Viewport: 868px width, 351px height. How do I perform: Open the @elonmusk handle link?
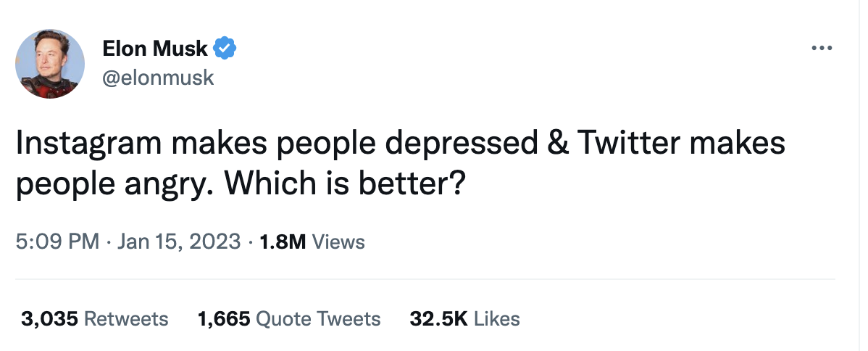[159, 78]
